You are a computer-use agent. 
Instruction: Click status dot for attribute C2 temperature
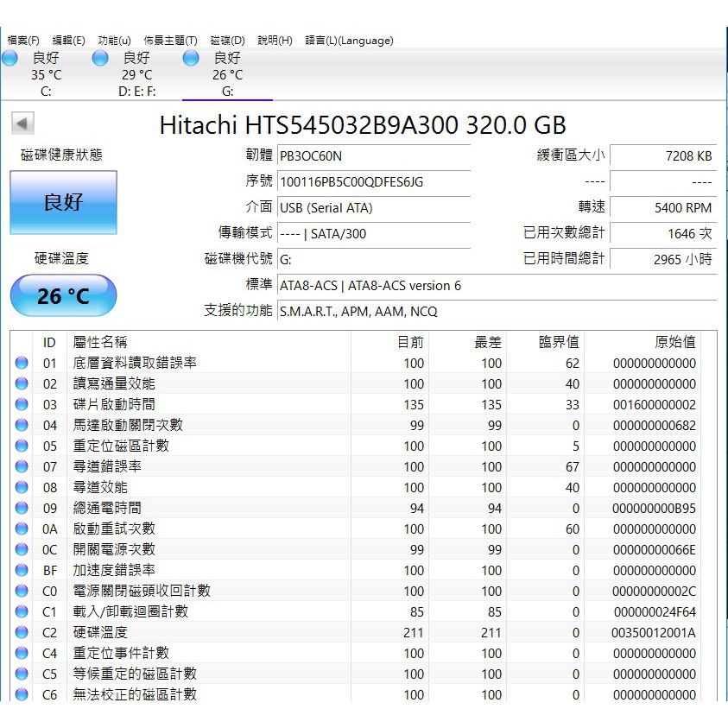[x=22, y=633]
